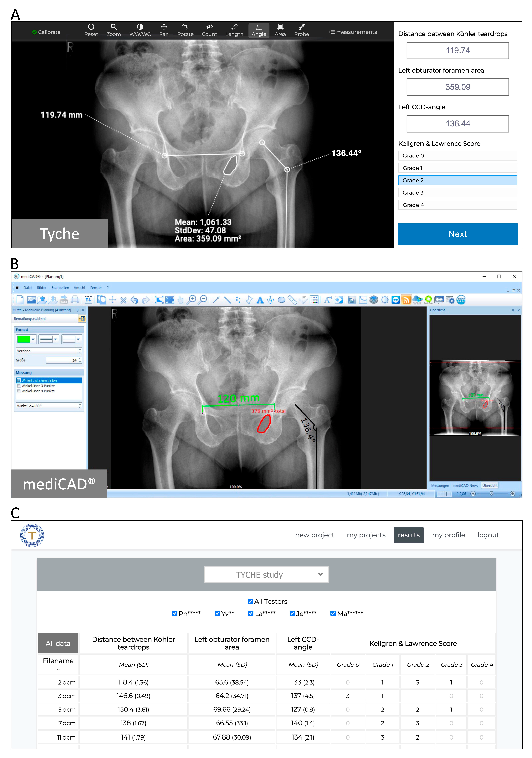Click the mediCAD undo arrow icon
The height and width of the screenshot is (758, 532).
coord(134,300)
